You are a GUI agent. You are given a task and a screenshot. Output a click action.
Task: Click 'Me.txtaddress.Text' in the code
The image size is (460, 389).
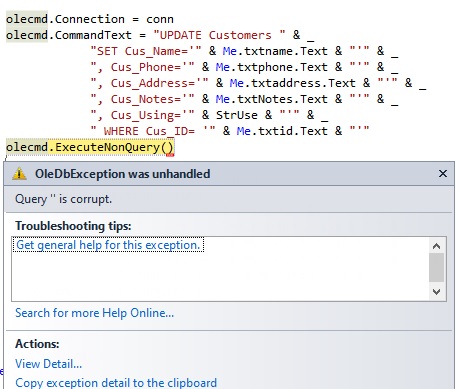(292, 83)
